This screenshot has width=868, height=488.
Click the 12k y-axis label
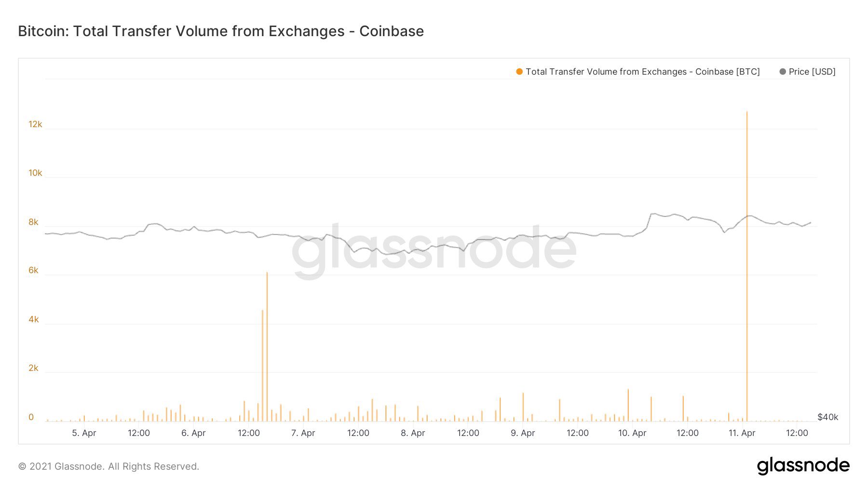(x=35, y=124)
